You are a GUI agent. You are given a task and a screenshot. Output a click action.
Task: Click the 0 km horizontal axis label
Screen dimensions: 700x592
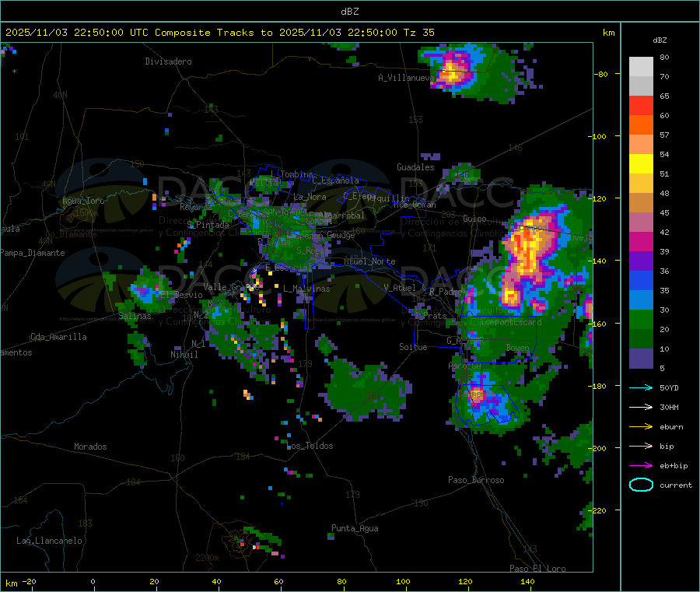click(x=93, y=581)
